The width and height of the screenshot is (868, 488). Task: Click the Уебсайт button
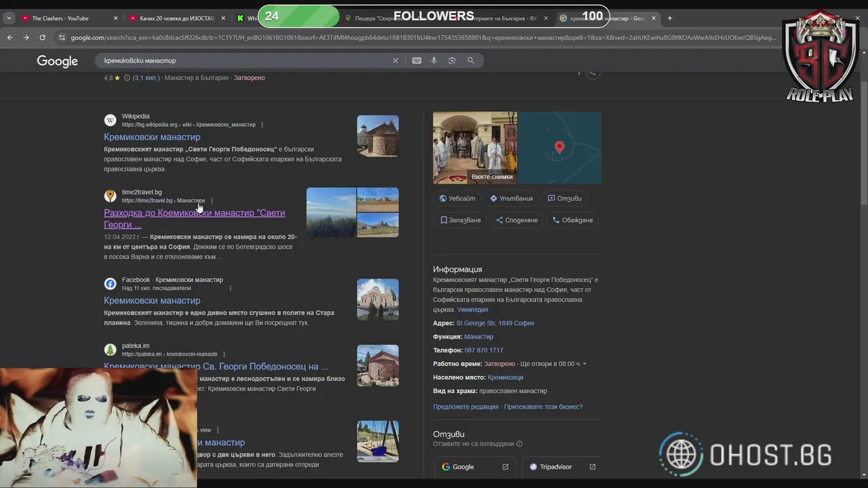[457, 199]
